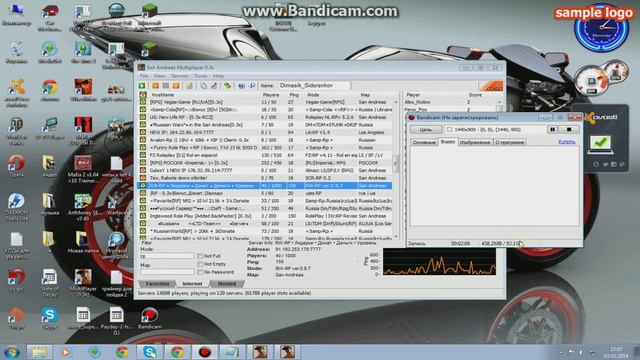Open the View menu in SA-MP
The image size is (640, 360).
pyautogui.click(x=160, y=76)
